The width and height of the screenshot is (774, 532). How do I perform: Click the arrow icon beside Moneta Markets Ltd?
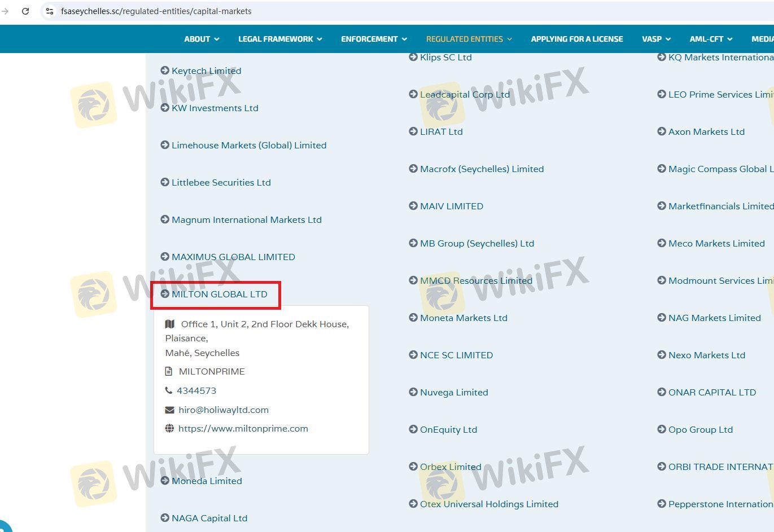click(413, 318)
